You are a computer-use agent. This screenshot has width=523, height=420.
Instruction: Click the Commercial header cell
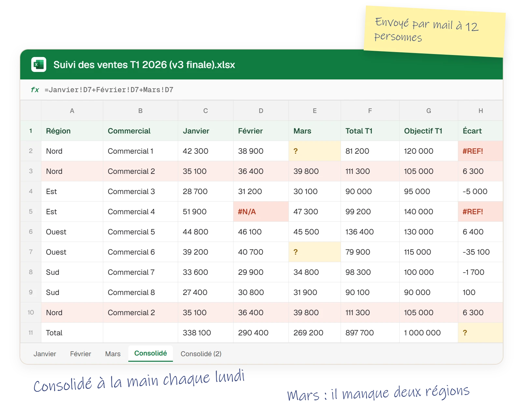(x=140, y=131)
